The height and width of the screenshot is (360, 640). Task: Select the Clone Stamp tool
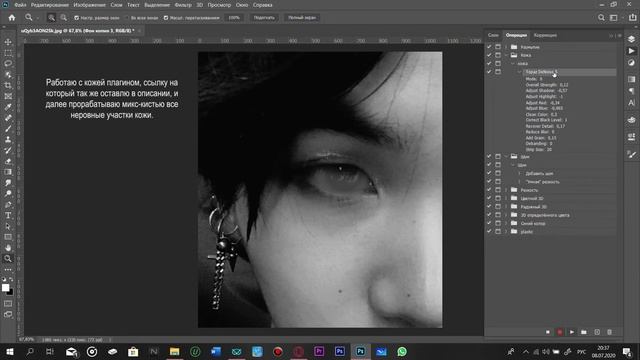[x=8, y=140]
